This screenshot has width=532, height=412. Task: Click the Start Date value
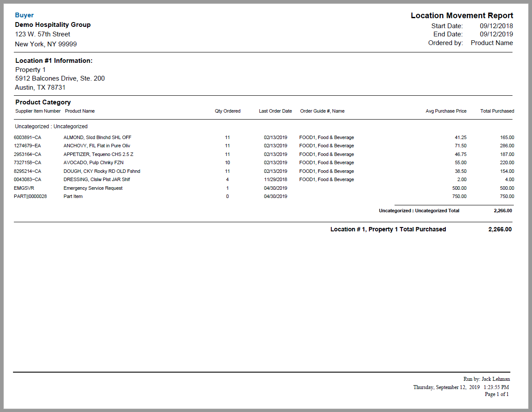click(x=496, y=26)
